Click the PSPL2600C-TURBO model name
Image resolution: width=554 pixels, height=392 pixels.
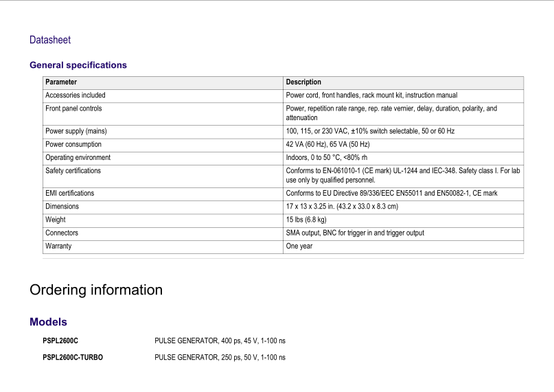[73, 358]
